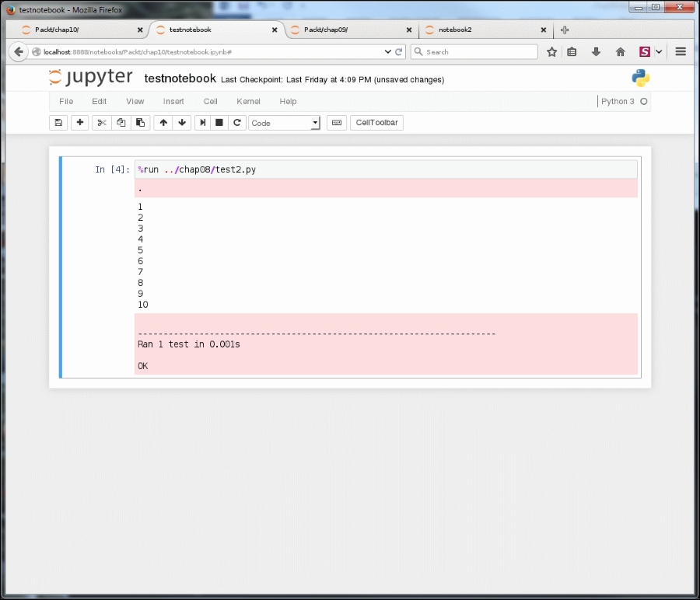Save the notebook using the save icon
The image size is (700, 600).
point(58,122)
